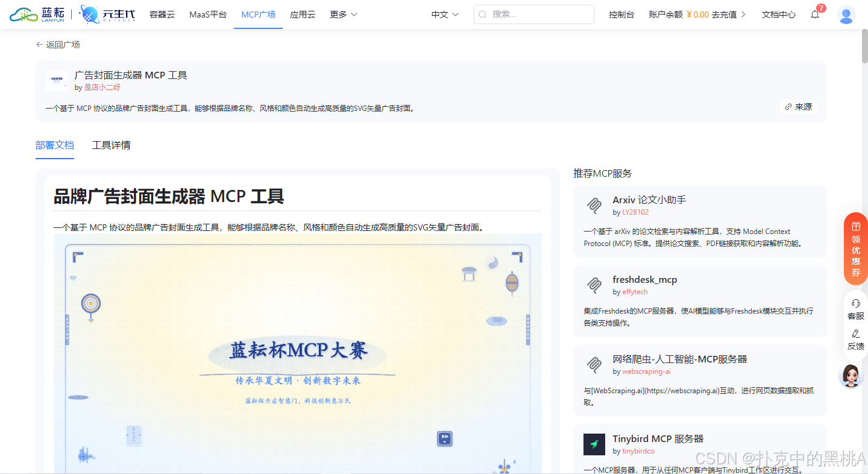
Task: Open 容器云 in the top navigation
Action: click(x=162, y=14)
